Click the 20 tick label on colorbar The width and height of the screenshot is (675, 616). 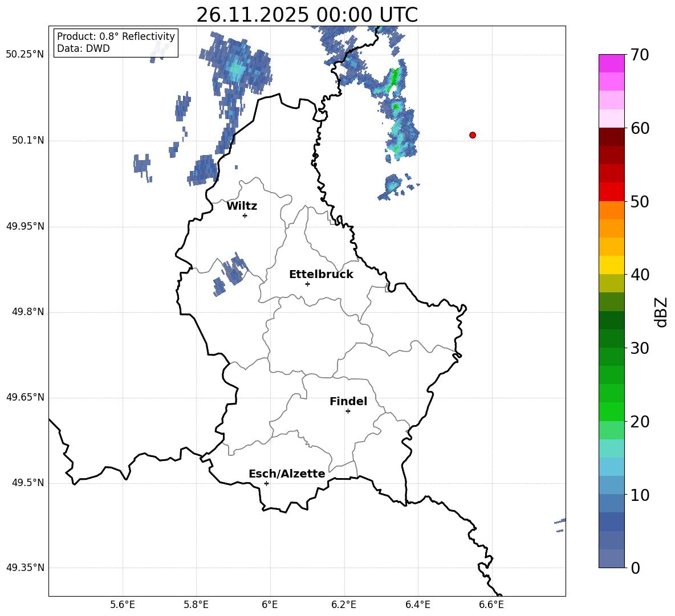(x=639, y=421)
